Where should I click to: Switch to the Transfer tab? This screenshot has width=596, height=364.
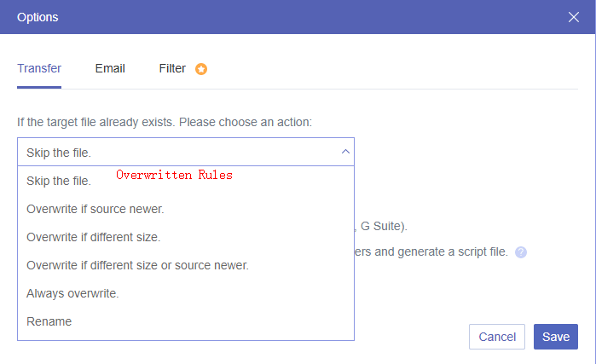coord(39,68)
